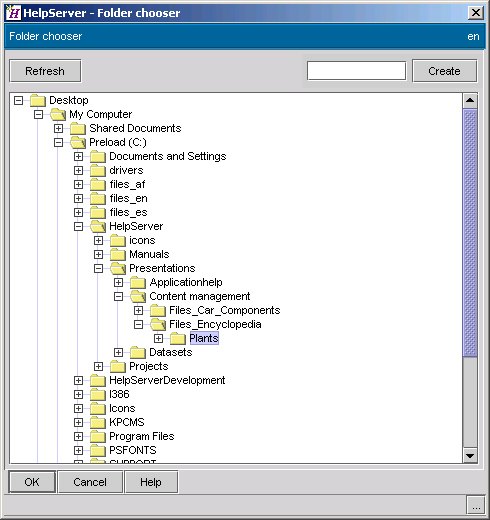Viewport: 490px width, 520px height.
Task: Expand the Files_Car_Components node
Action: tap(139, 310)
